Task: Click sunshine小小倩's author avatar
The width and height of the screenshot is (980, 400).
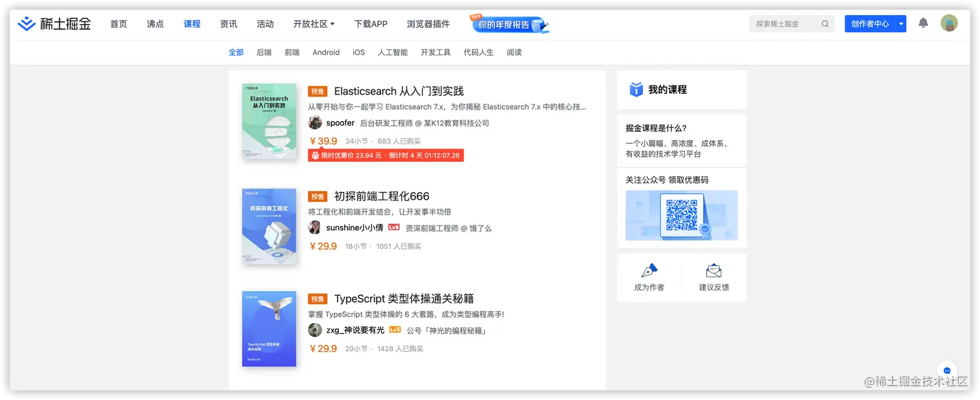Action: pos(315,228)
